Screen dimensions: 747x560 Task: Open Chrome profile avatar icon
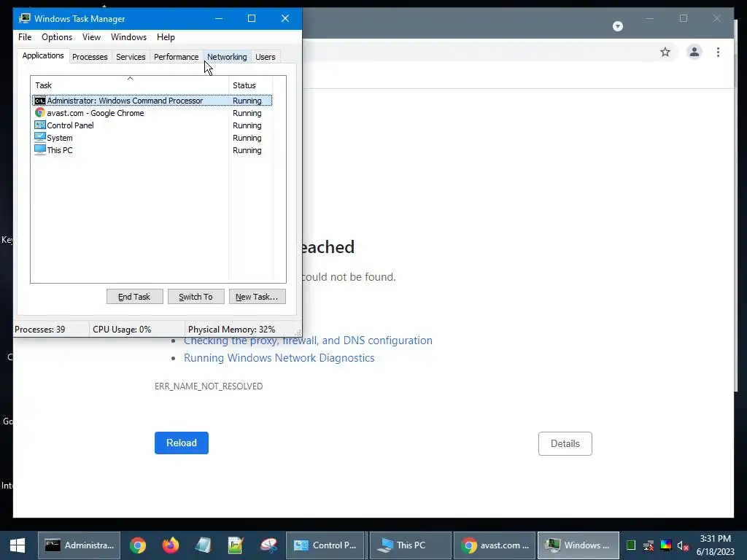click(x=694, y=52)
